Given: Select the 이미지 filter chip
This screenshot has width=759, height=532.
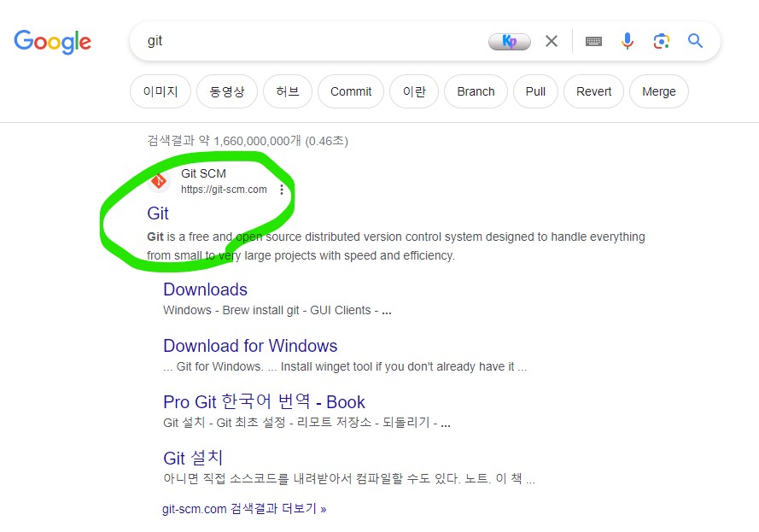Looking at the screenshot, I should 161,91.
